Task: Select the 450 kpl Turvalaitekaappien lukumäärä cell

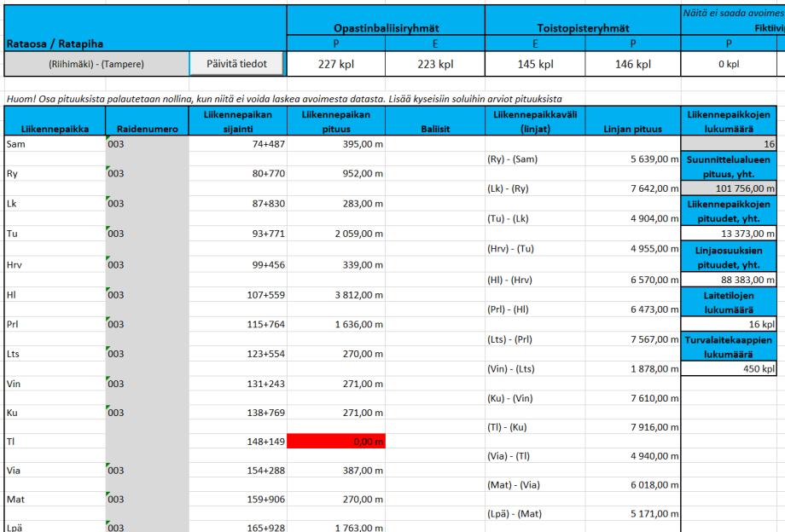Action: point(729,368)
